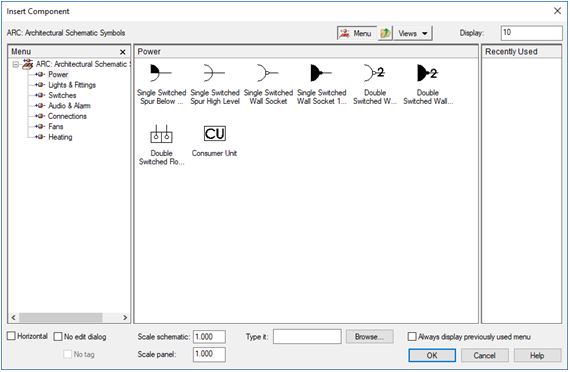570x372 pixels.
Task: Click the horizontal scrollbar thumb in Menu panel
Action: [61, 317]
